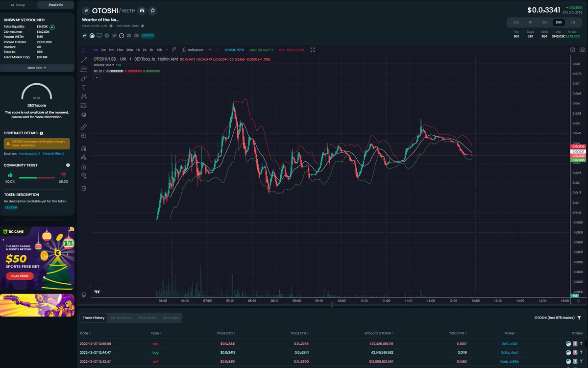Switch chart to 3m interval
Image resolution: width=588 pixels, height=368 pixels.
click(103, 49)
